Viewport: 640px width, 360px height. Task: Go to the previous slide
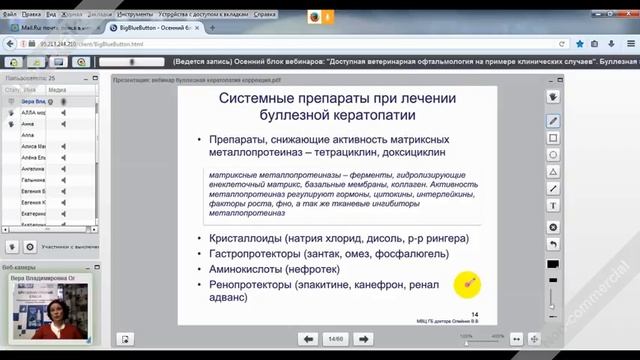(x=308, y=339)
